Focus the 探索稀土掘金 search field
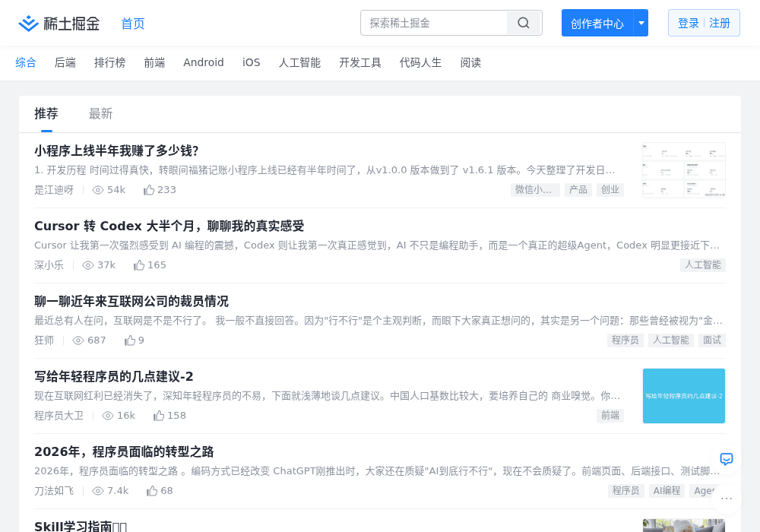This screenshot has width=760, height=532. point(434,23)
